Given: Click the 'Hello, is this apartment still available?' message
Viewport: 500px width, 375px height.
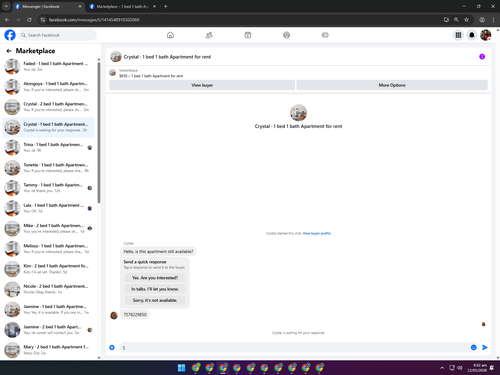Looking at the screenshot, I should (x=158, y=251).
